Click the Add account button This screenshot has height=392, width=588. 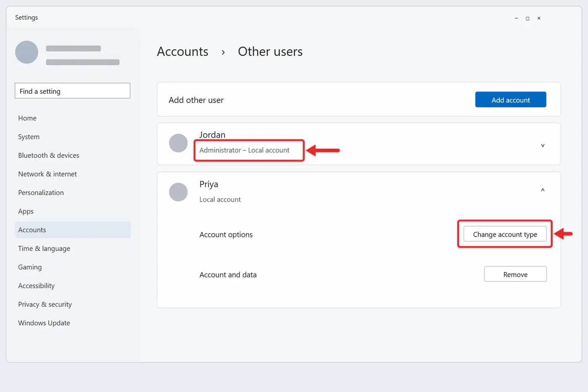[x=511, y=100]
